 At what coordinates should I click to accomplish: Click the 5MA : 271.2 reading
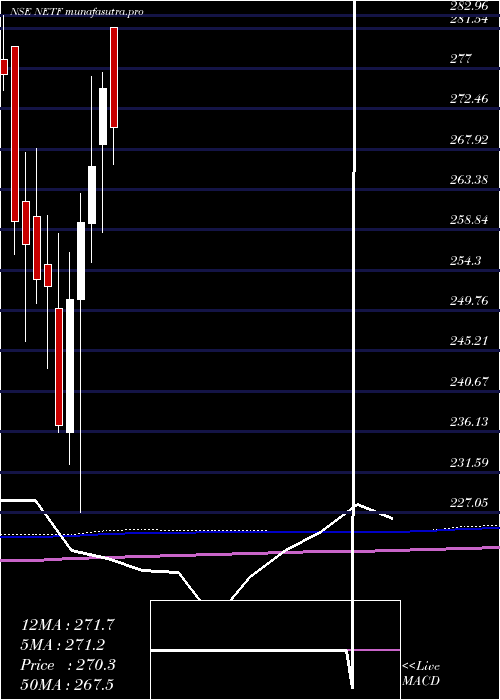(63, 645)
